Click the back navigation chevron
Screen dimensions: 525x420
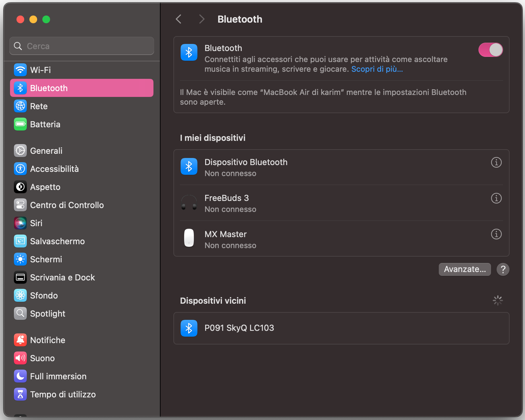click(178, 19)
